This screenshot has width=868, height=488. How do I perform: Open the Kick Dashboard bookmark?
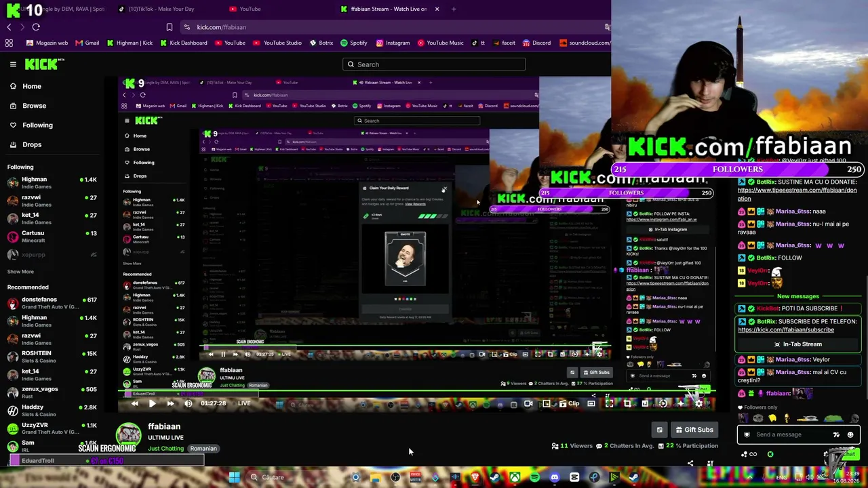coord(184,43)
